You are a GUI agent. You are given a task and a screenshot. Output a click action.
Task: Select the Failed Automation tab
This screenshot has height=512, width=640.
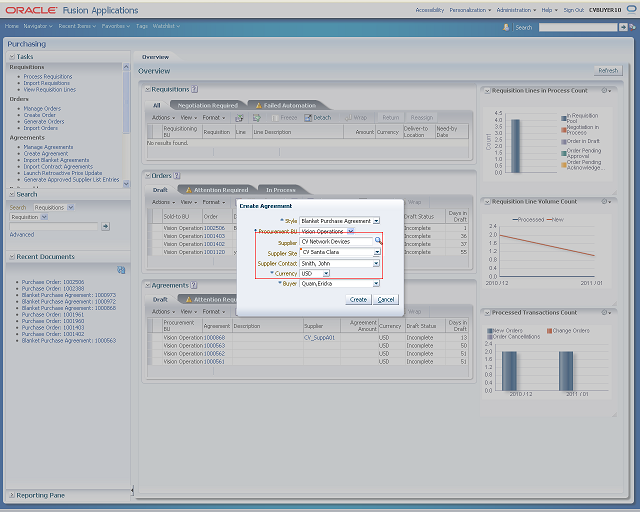[x=286, y=105]
